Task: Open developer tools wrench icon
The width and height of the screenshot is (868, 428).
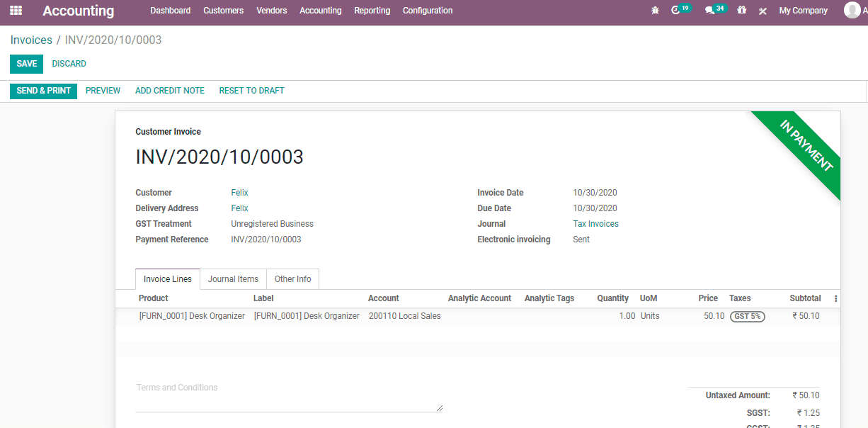Action: point(763,10)
